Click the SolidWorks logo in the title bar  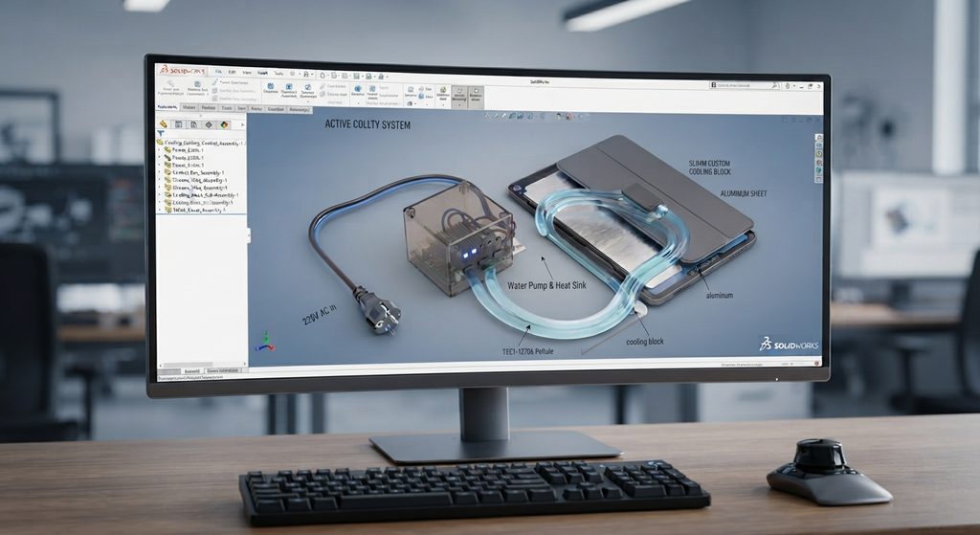coord(183,71)
